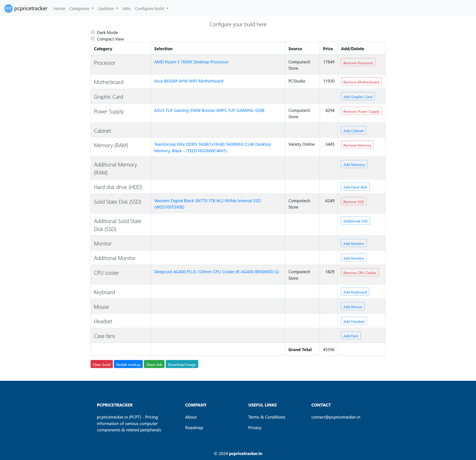Viewport: 476px width, 460px height.
Task: Click the Grand Total label
Action: click(300, 349)
